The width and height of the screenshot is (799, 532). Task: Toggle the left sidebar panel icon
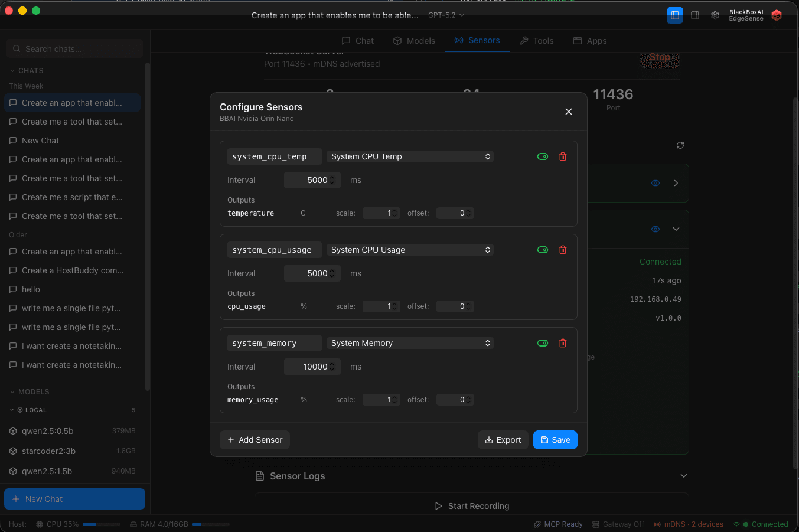tap(675, 15)
